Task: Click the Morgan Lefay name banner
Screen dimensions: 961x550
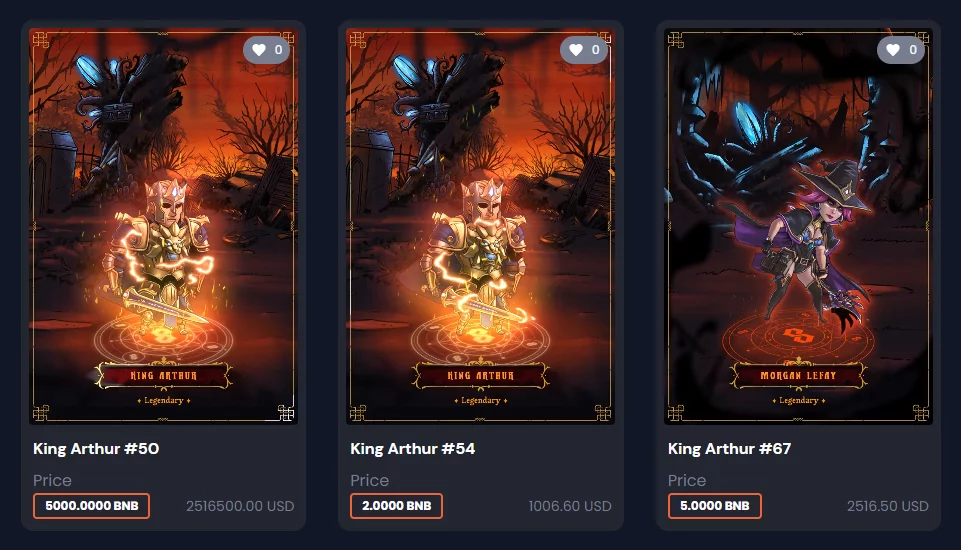Action: click(x=798, y=375)
